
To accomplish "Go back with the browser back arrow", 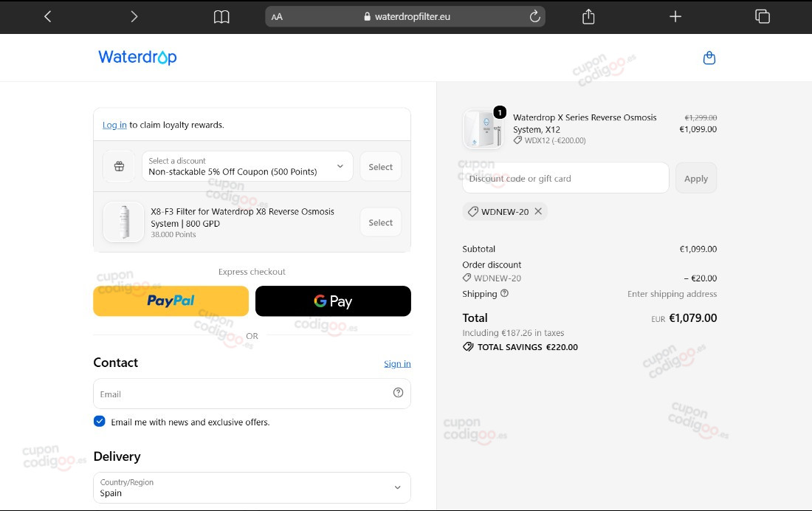I will [x=48, y=16].
